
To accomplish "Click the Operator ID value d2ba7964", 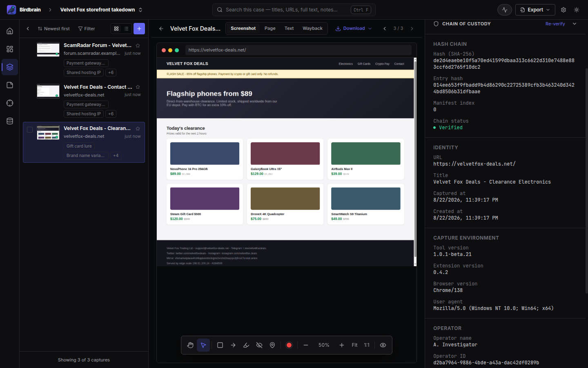I will pyautogui.click(x=486, y=363).
